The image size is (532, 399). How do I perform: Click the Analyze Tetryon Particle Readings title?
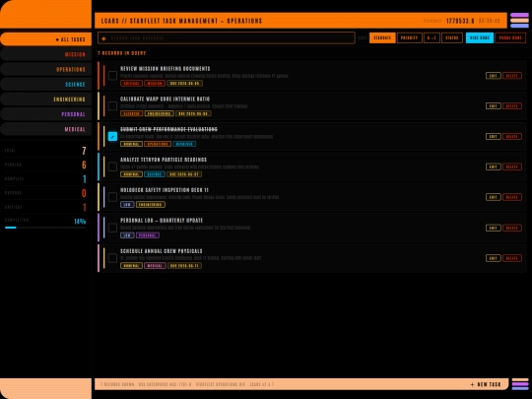[x=164, y=160]
